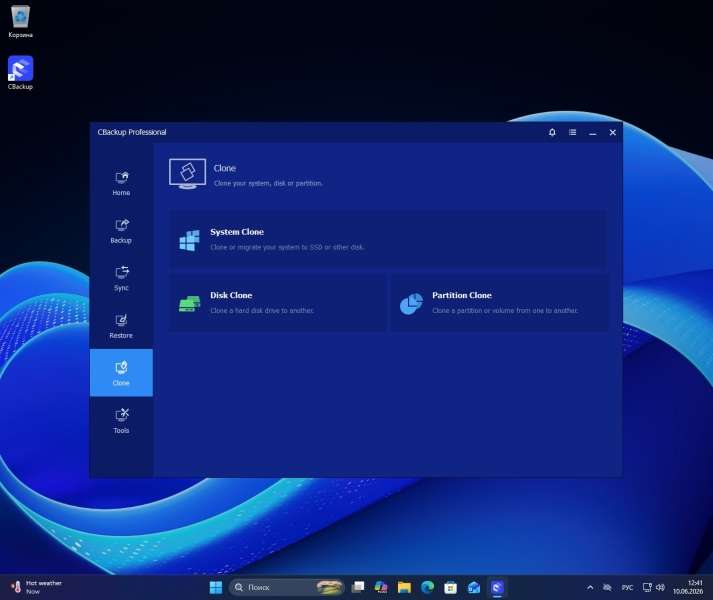Show hidden system tray icons
Screen dimensions: 713x600
(x=590, y=587)
